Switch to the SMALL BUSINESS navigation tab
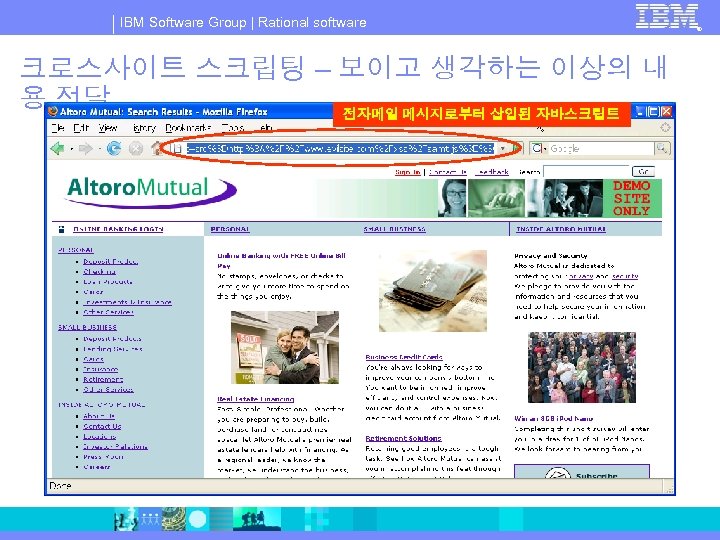Image resolution: width=720 pixels, height=540 pixels. click(395, 229)
